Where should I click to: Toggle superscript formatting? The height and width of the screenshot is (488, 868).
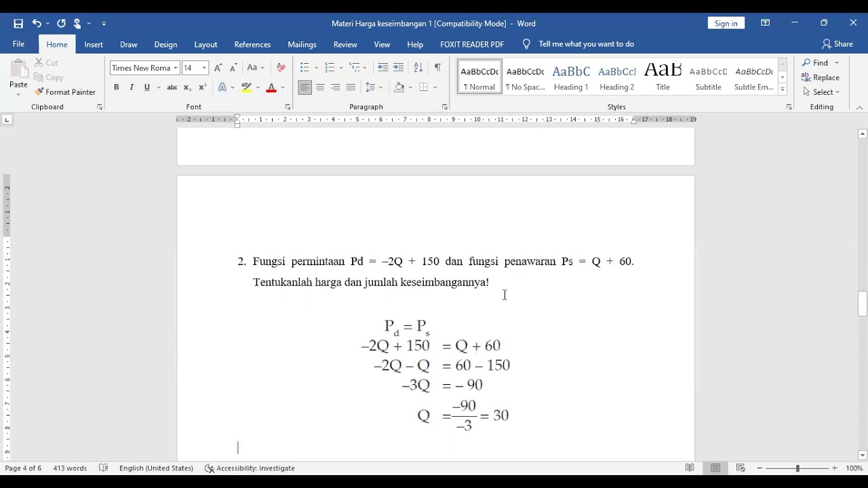202,87
